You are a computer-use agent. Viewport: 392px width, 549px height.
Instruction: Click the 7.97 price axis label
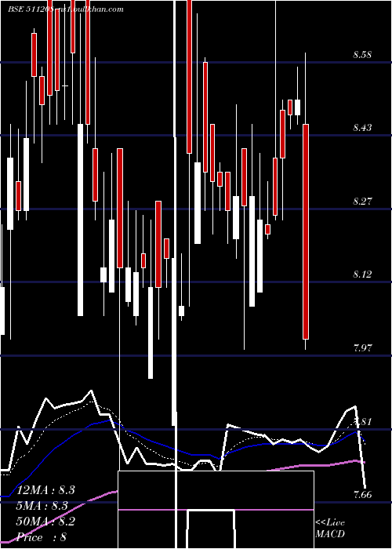click(362, 347)
